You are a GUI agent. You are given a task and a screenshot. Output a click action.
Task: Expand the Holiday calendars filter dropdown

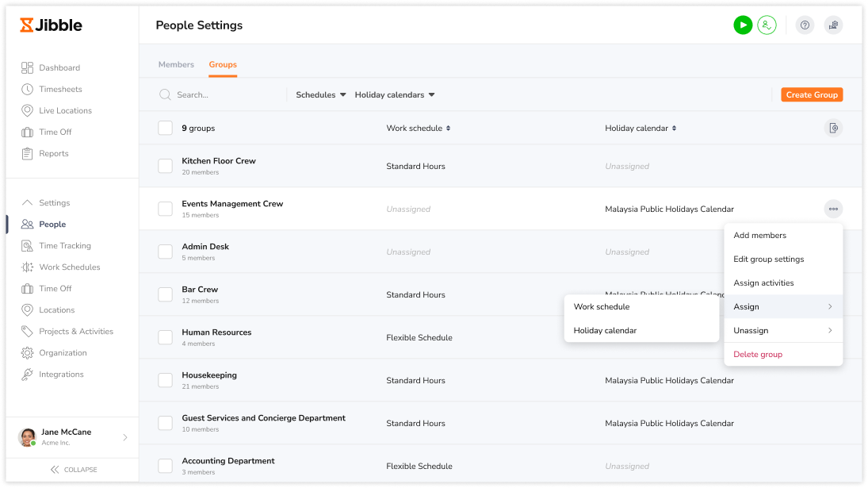[394, 94]
